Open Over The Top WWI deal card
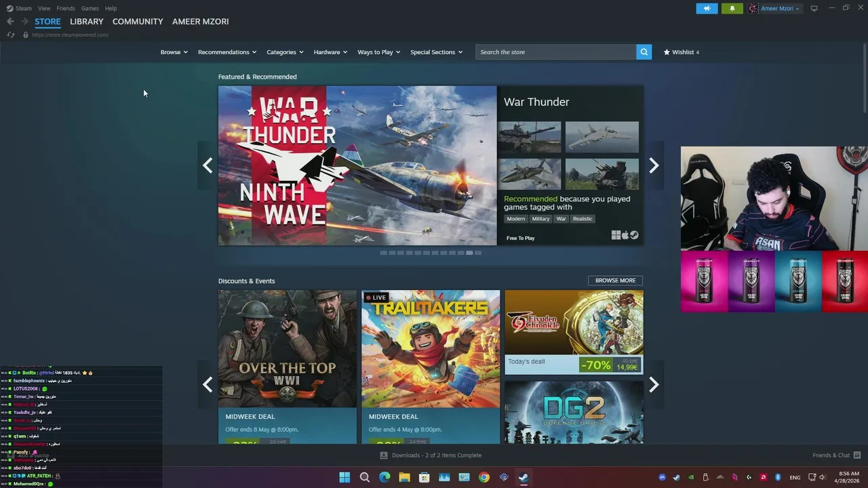This screenshot has height=488, width=868. (288, 367)
